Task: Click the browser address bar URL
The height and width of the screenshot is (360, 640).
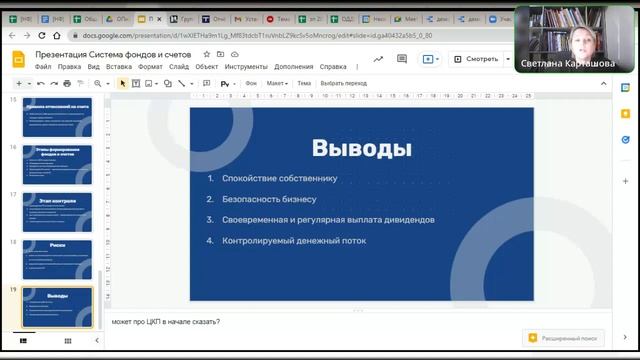Action: (257, 36)
